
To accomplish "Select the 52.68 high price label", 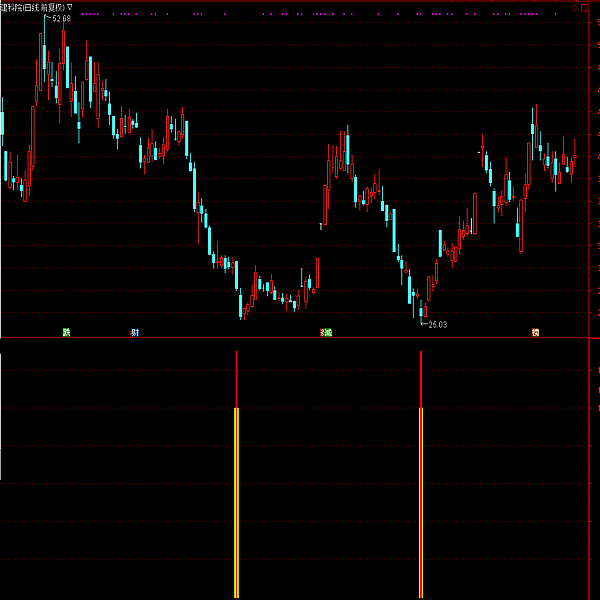I will 60,18.
